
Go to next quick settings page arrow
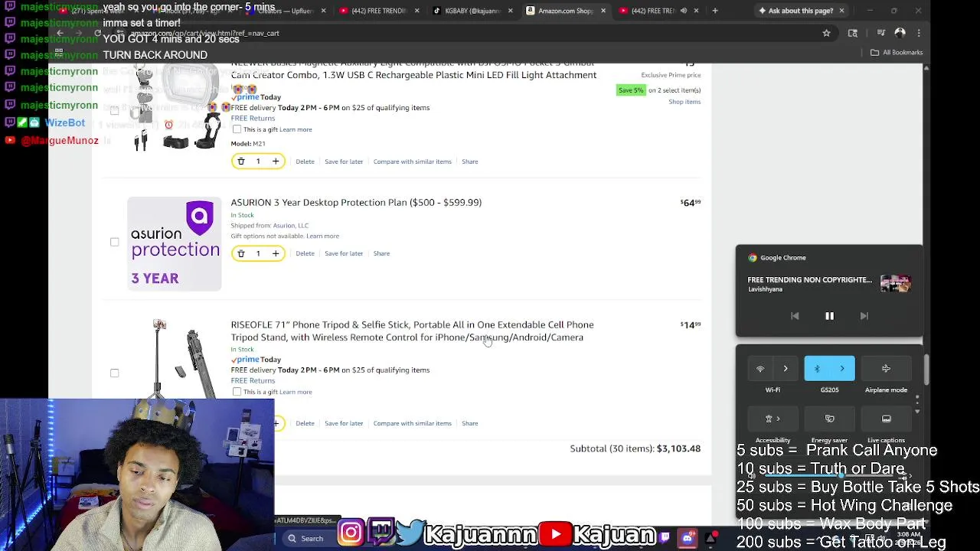pos(917,411)
